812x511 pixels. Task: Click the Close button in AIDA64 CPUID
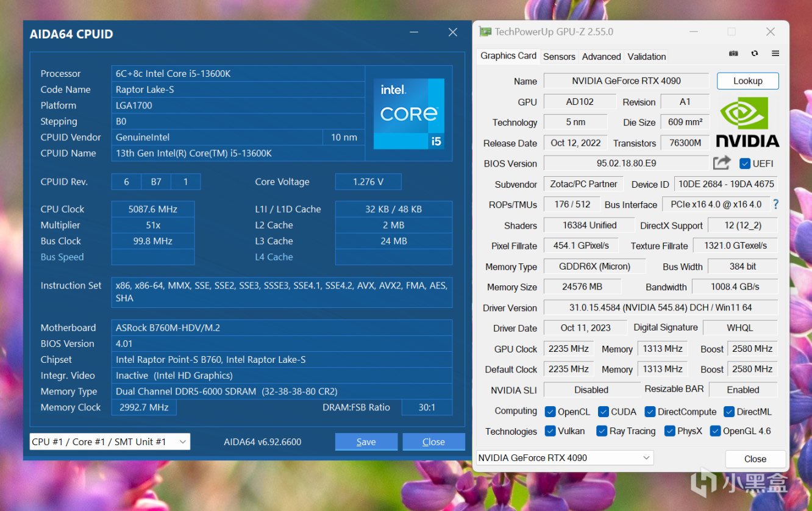coord(433,442)
